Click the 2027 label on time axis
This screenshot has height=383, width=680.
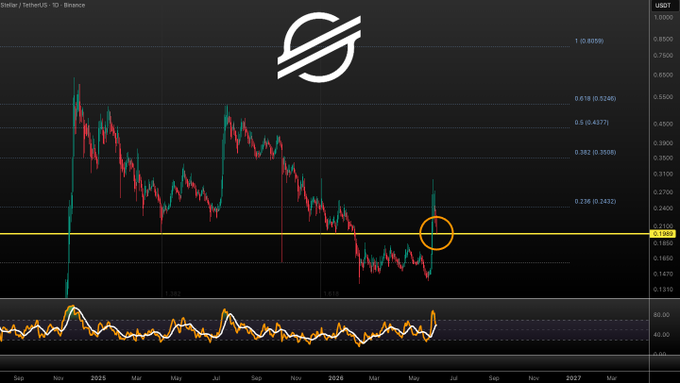(x=573, y=378)
